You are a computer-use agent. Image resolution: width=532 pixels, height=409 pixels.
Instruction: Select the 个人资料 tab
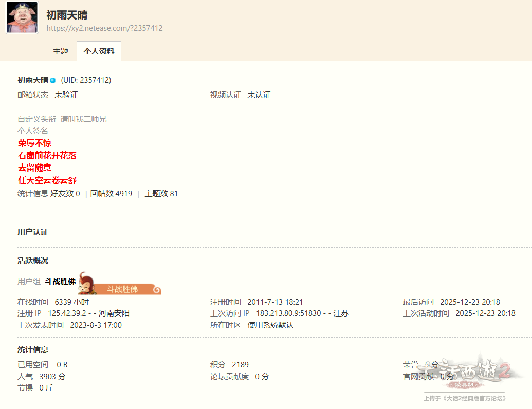99,51
